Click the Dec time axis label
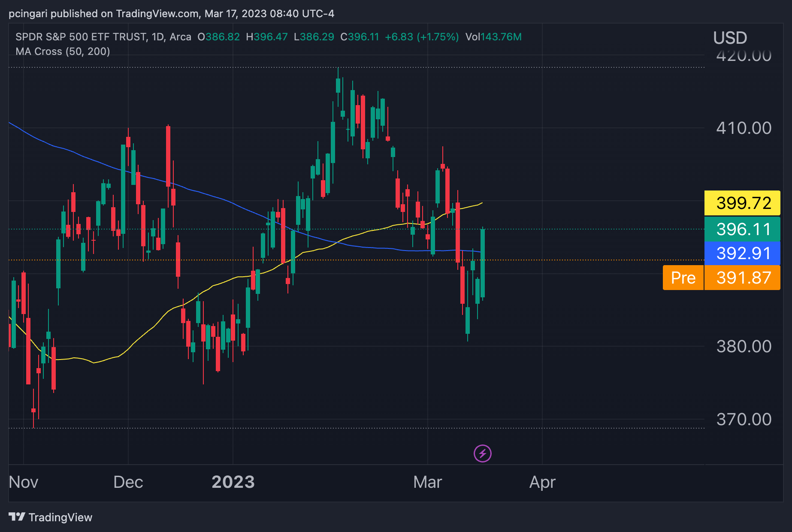The image size is (792, 532). pos(128,482)
